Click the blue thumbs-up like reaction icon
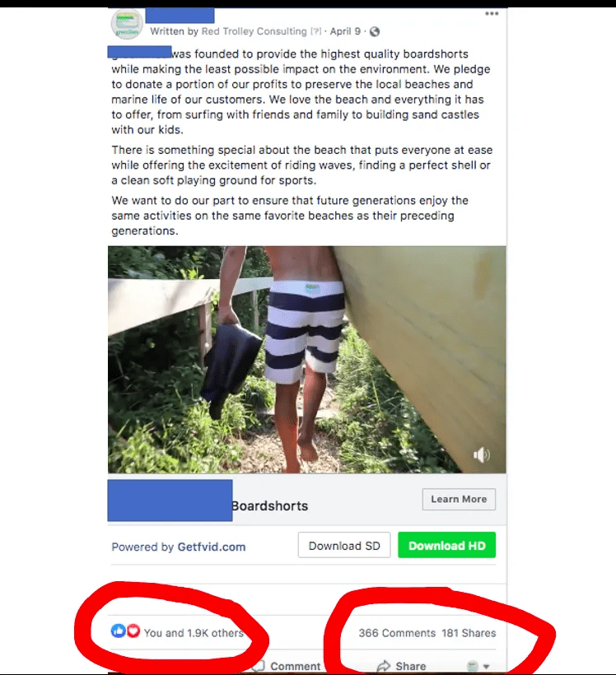616x675 pixels. point(119,631)
